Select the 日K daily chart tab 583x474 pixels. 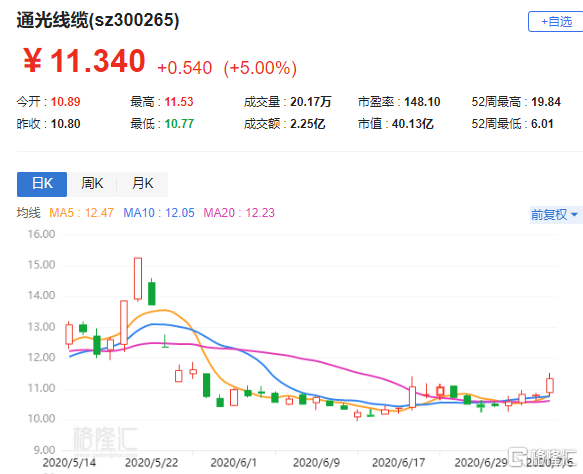coord(42,184)
